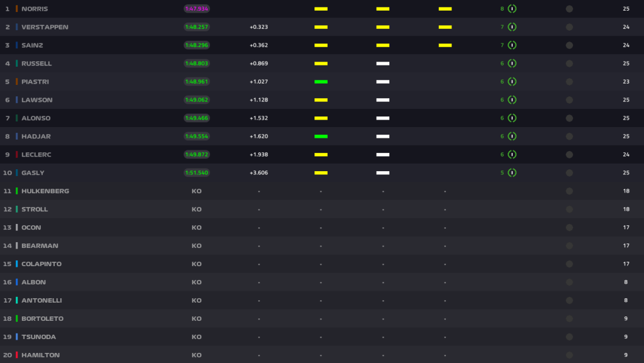The image size is (644, 363).
Task: Select Verstappen's 1:48.257 lap time
Action: 197,27
